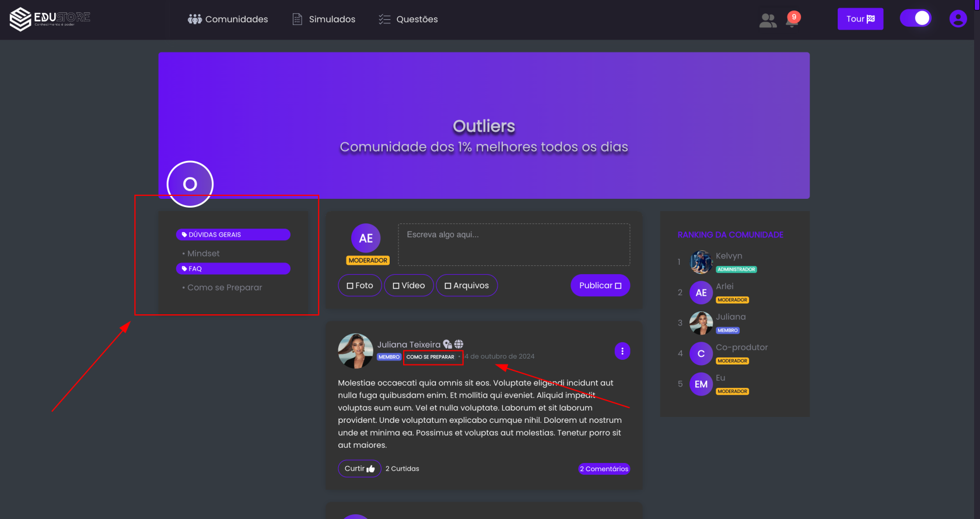Open notifications bell with 9 badge
The height and width of the screenshot is (519, 980).
(792, 19)
